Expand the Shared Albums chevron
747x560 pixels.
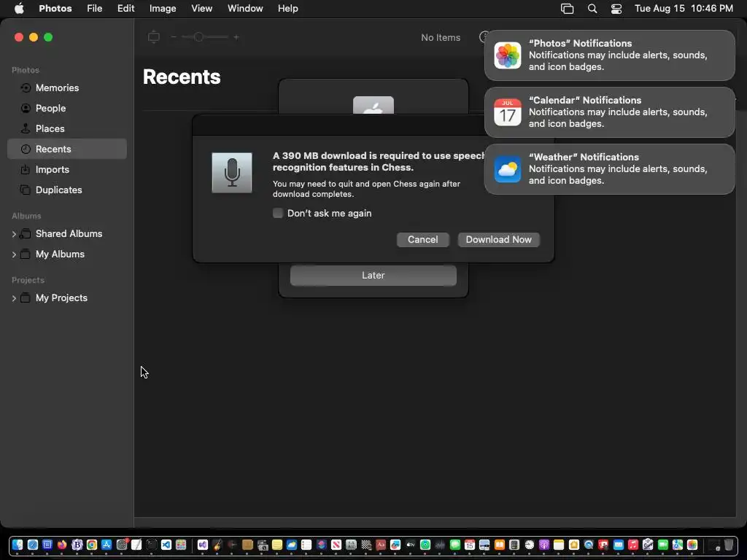click(x=14, y=234)
